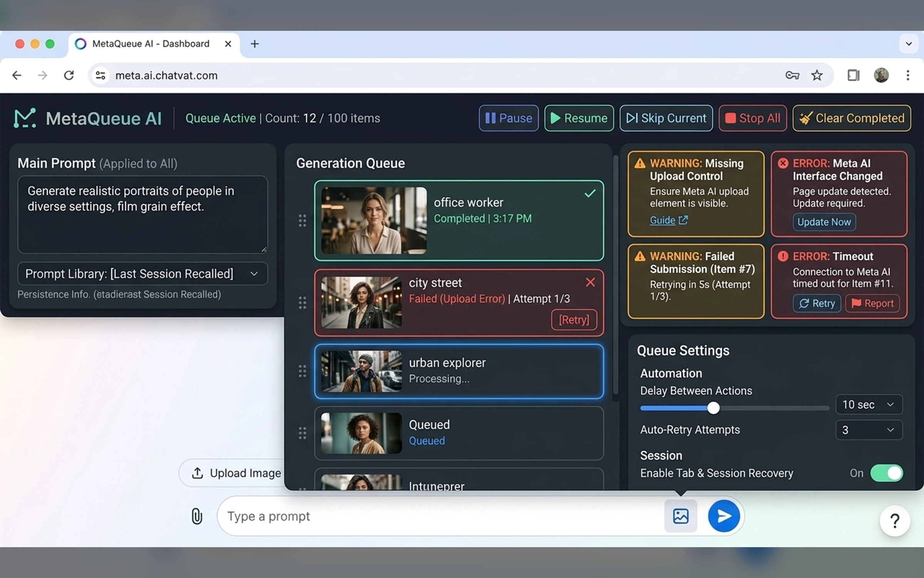This screenshot has width=924, height=578.
Task: Open help with the question mark button
Action: click(x=895, y=521)
